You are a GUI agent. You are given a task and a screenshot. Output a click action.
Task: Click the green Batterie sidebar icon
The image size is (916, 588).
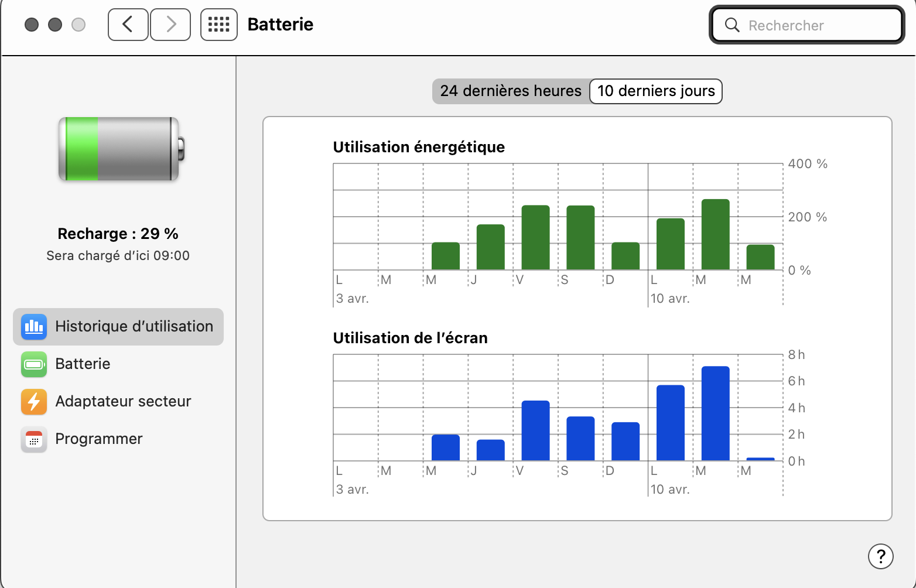click(34, 364)
